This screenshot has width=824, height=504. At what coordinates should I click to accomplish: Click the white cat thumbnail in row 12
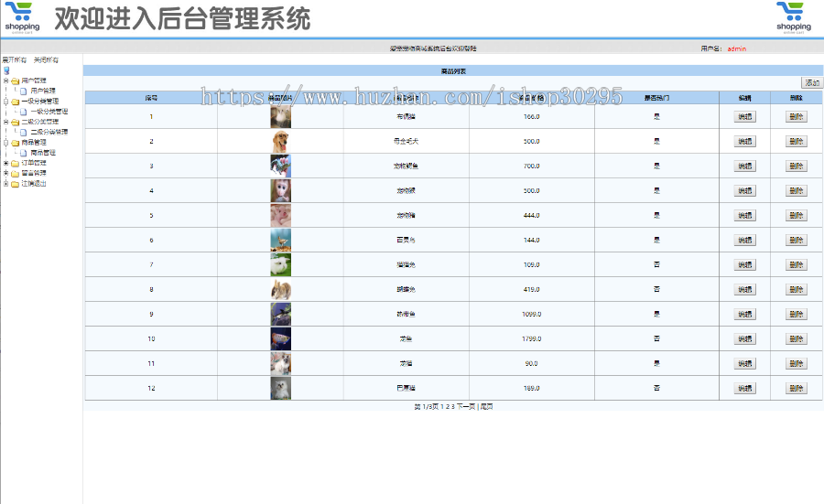(281, 388)
